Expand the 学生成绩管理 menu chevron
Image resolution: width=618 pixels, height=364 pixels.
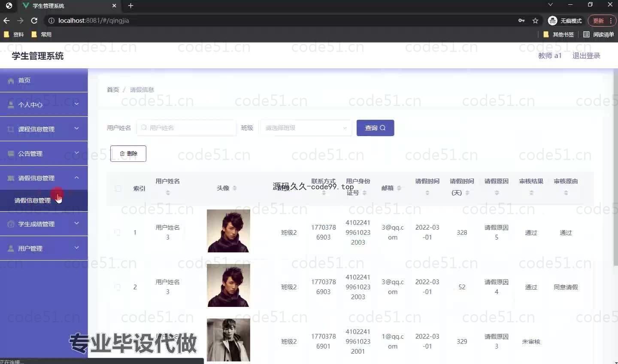coord(76,223)
